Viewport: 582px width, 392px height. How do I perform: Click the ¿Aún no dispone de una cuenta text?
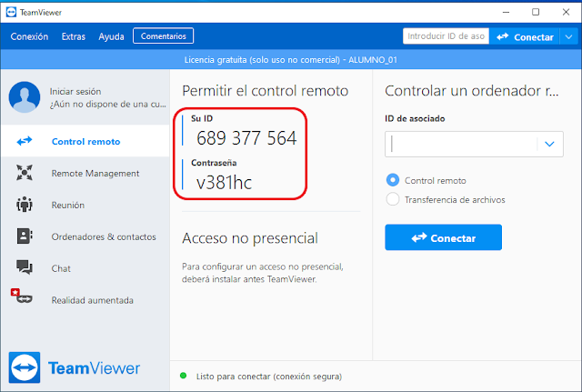tap(108, 105)
